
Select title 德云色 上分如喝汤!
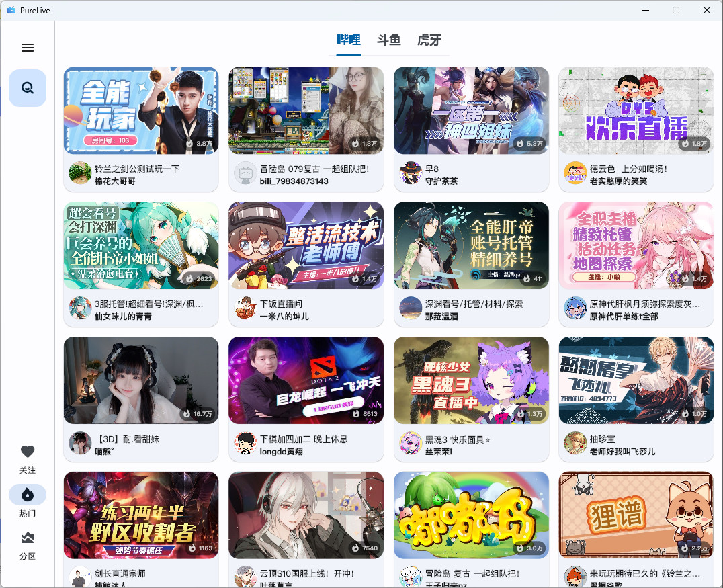pyautogui.click(x=628, y=169)
